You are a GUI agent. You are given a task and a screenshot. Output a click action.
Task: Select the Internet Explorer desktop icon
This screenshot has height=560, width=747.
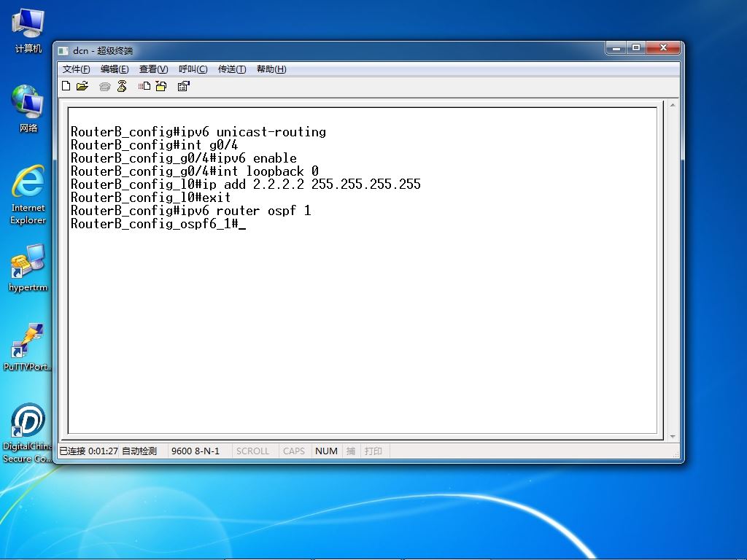point(28,195)
